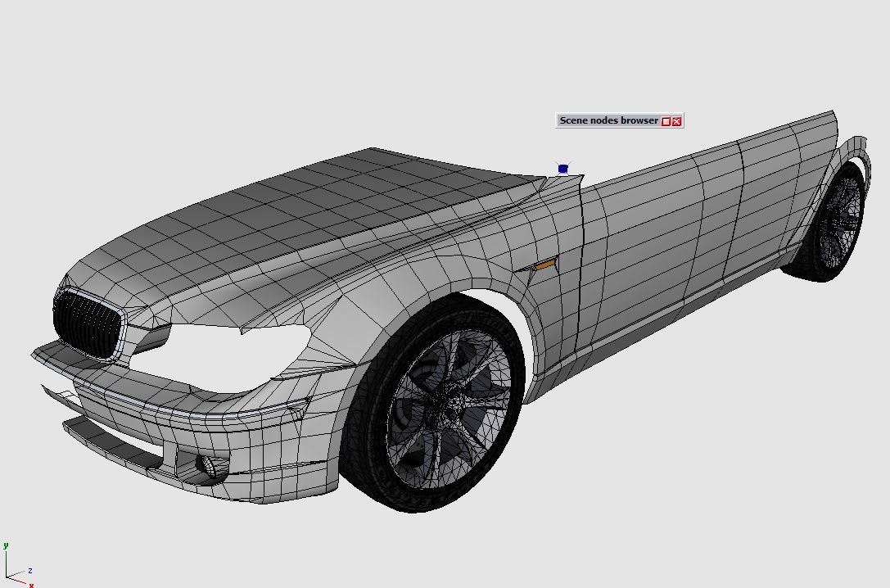The height and width of the screenshot is (588, 890).
Task: Click the red X axis label
Action: (31, 585)
